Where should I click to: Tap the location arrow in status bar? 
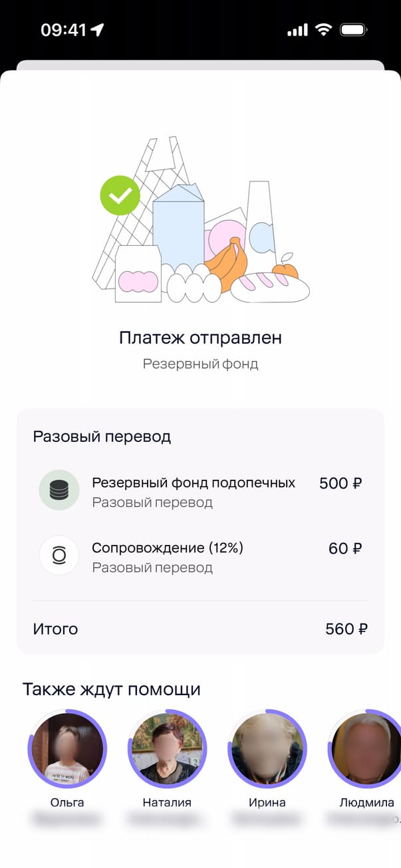pos(98,30)
